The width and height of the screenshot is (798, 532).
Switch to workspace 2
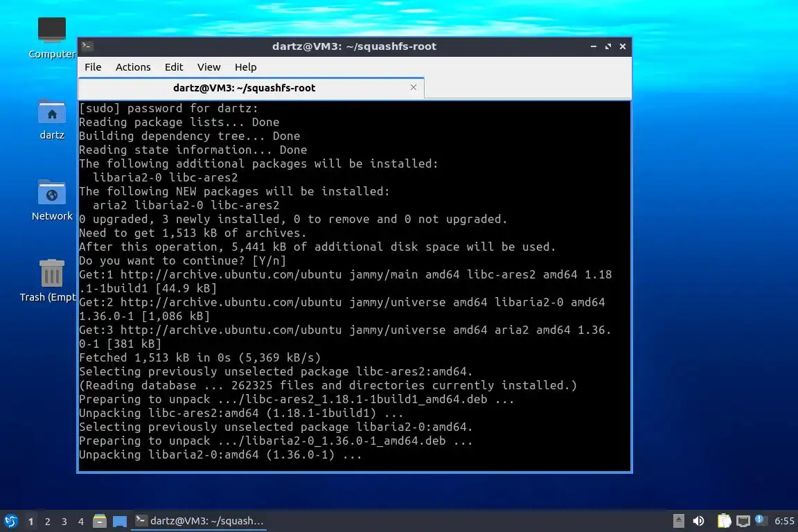47,522
